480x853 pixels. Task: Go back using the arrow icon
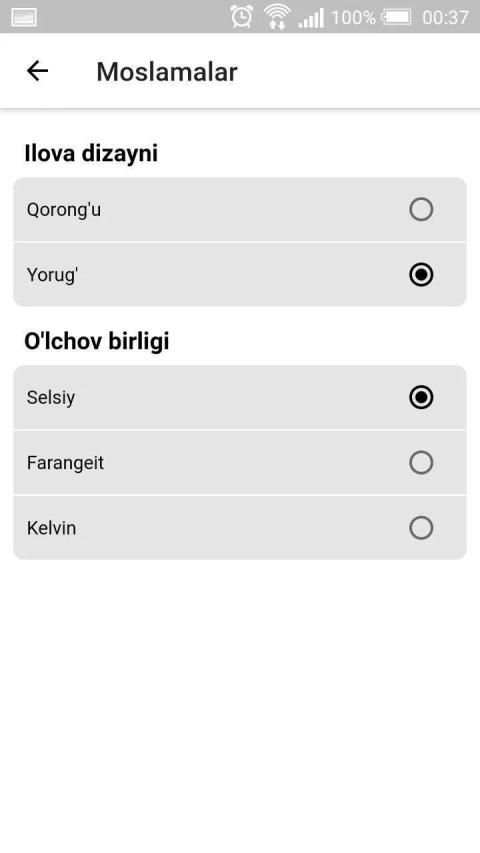coord(38,71)
